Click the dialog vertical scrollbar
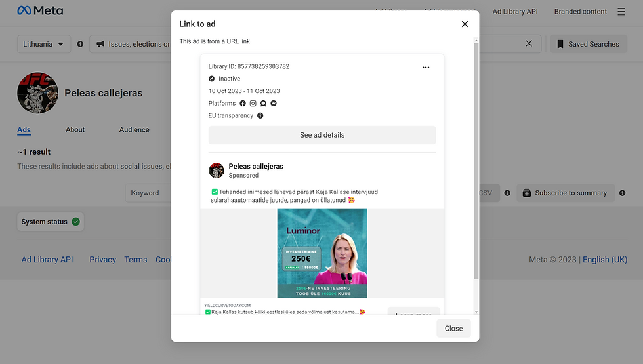The image size is (643, 364). coord(476,160)
